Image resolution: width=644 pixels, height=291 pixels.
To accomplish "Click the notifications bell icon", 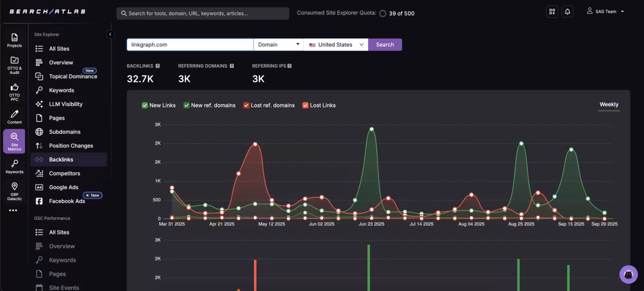I will [x=568, y=12].
